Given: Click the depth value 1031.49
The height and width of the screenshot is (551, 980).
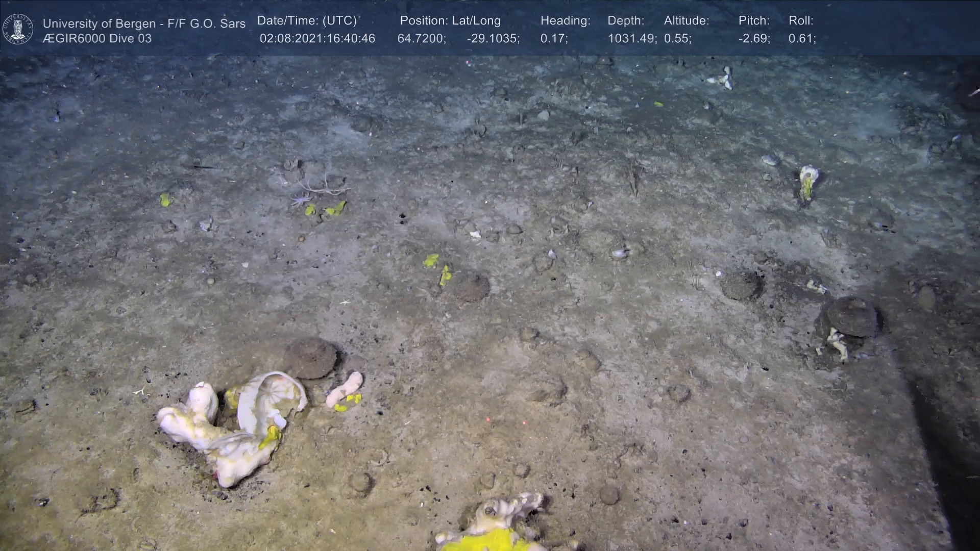Looking at the screenshot, I should [x=631, y=39].
